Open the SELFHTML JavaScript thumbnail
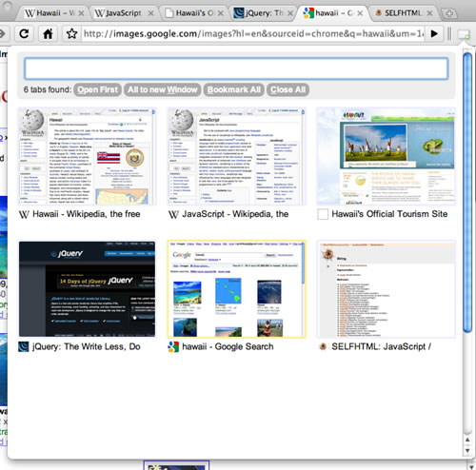Viewport: 476px width, 470px height. 387,289
